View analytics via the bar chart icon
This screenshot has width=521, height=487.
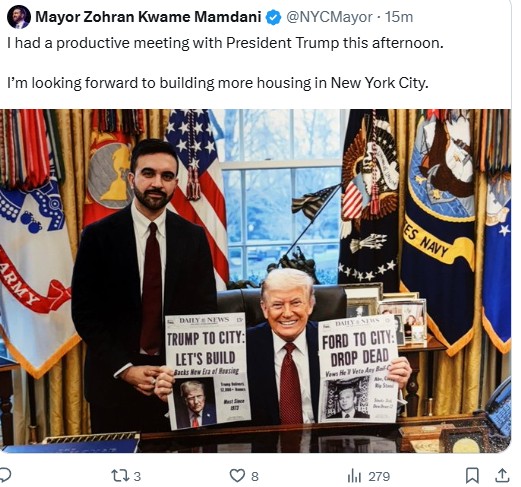(x=354, y=476)
